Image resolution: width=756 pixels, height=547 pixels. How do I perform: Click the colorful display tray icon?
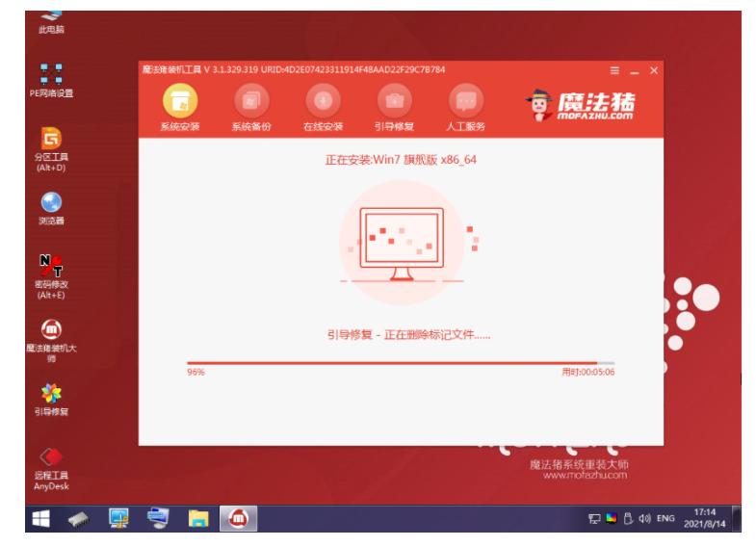click(x=612, y=518)
